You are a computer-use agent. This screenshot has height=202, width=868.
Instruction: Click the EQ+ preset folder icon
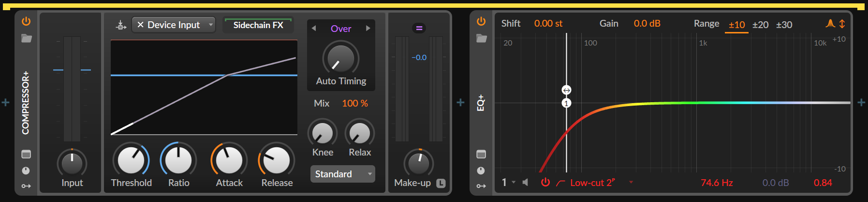click(481, 38)
